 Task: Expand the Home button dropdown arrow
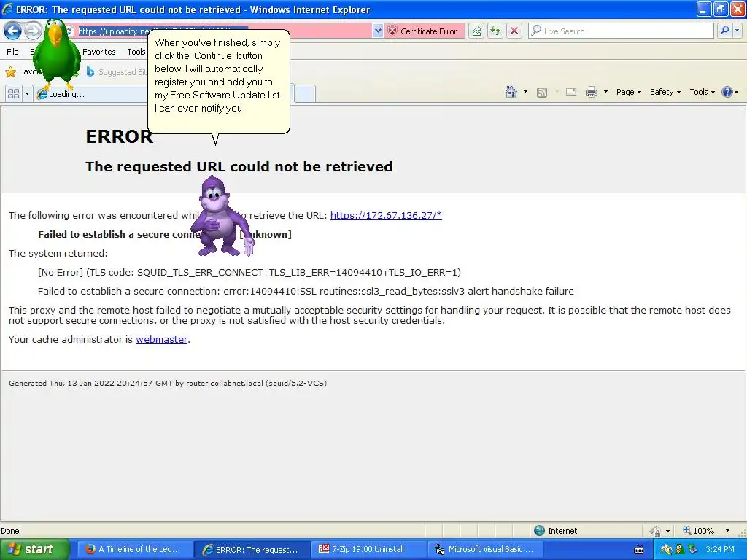(x=525, y=92)
